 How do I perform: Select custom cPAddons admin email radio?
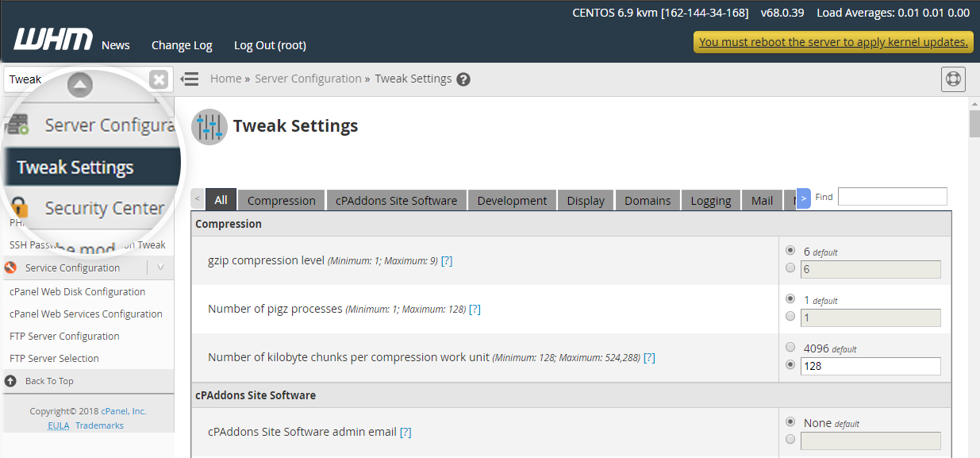(790, 440)
